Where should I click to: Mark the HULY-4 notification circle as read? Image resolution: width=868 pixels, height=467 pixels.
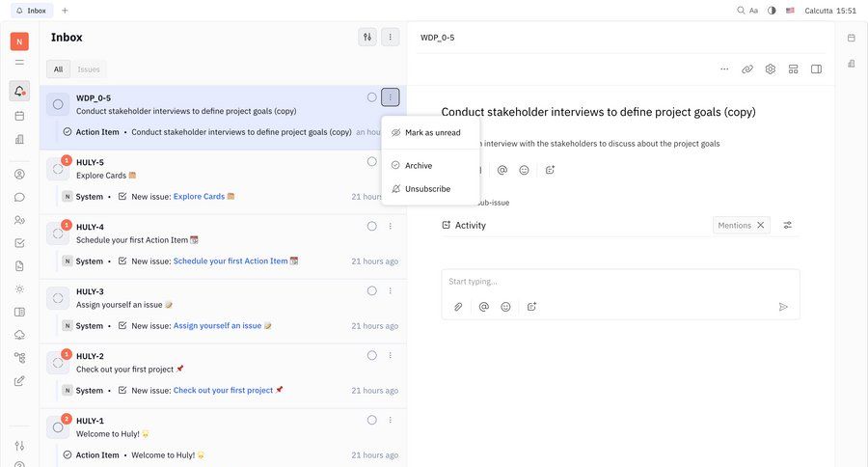pos(372,226)
